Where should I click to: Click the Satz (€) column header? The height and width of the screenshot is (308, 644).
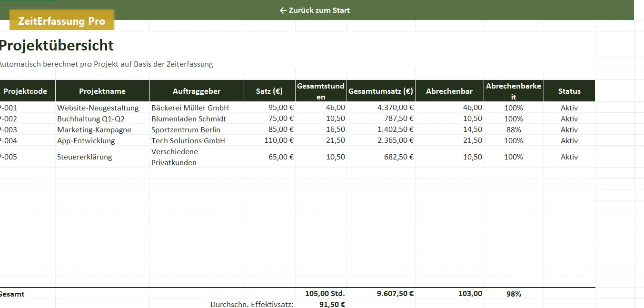click(x=269, y=91)
